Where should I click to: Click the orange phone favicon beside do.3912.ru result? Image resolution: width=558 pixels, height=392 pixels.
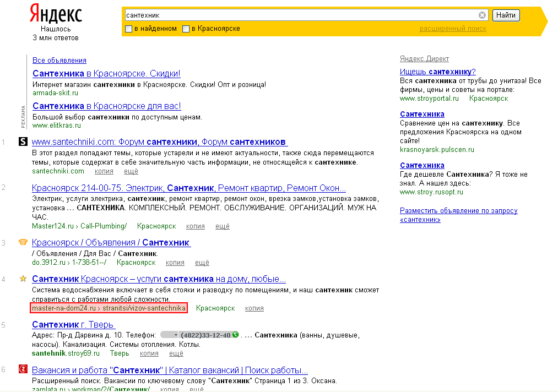point(23,242)
